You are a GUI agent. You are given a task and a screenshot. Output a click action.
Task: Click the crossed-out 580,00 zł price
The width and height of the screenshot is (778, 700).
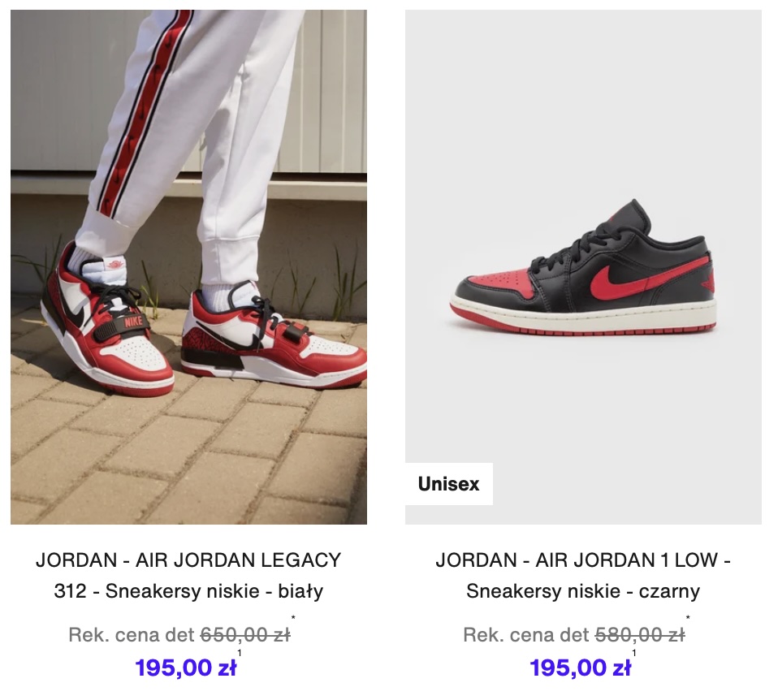640,634
